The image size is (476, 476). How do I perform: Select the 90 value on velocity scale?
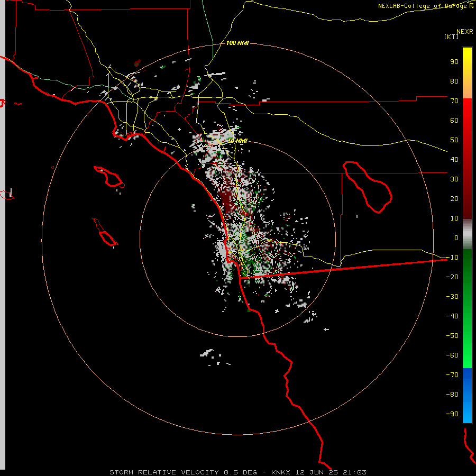454,62
